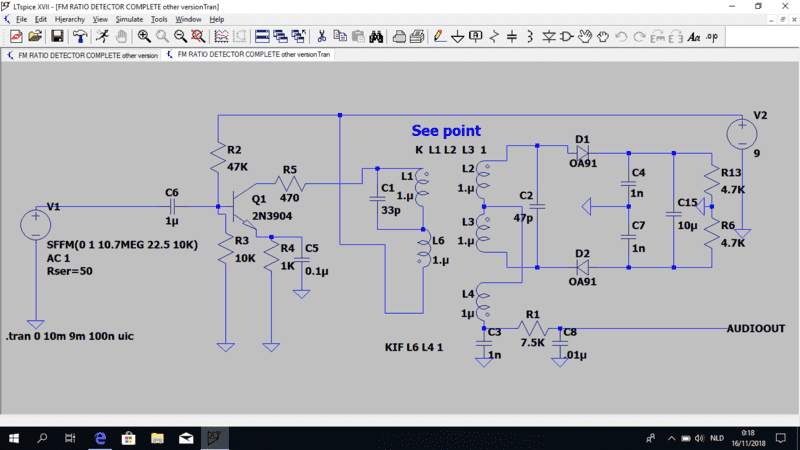Select the Draw Wire pencil tool
This screenshot has height=450, width=800.
click(x=437, y=37)
